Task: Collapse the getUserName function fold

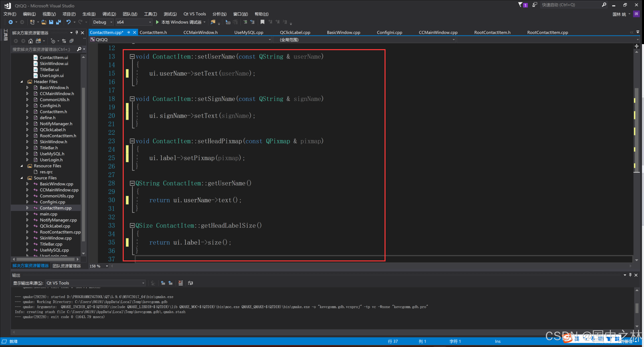Action: coord(132,183)
